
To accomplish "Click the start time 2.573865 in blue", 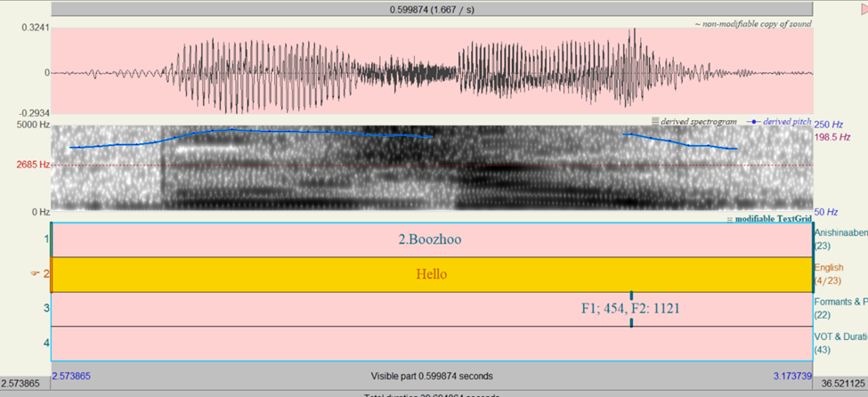I will pyautogui.click(x=71, y=376).
